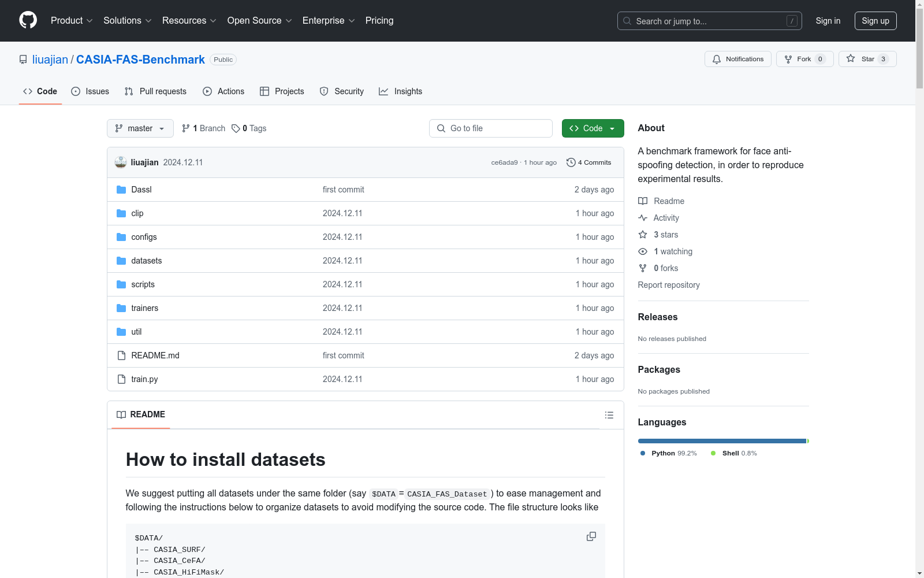Click the 2024.12.11 message in datasets row
The image size is (924, 578).
tap(342, 261)
